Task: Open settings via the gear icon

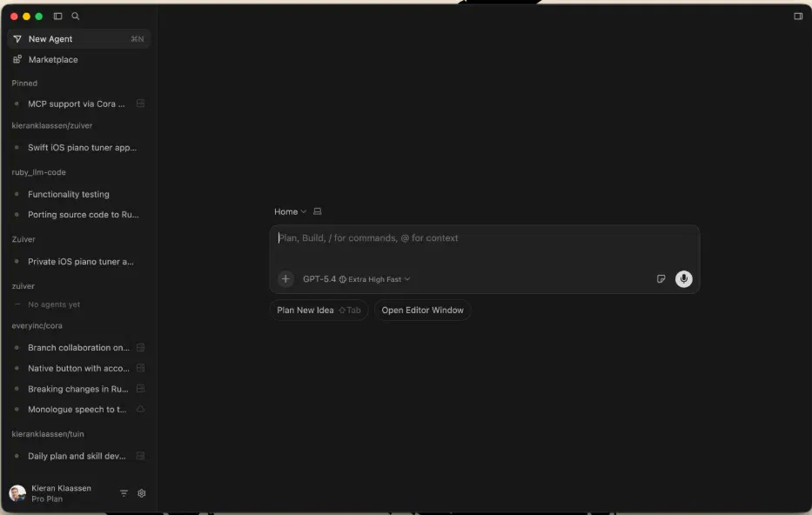Action: coord(141,493)
